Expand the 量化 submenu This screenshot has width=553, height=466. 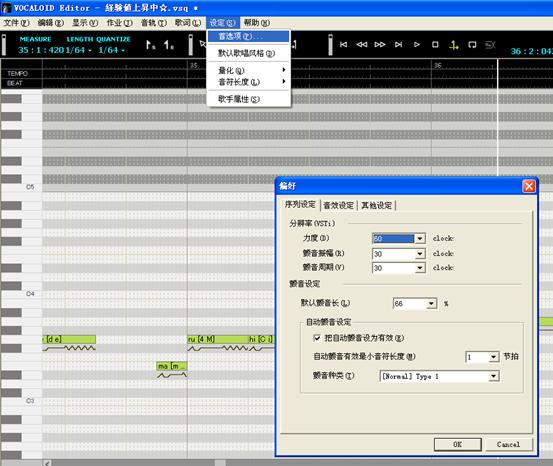point(249,70)
